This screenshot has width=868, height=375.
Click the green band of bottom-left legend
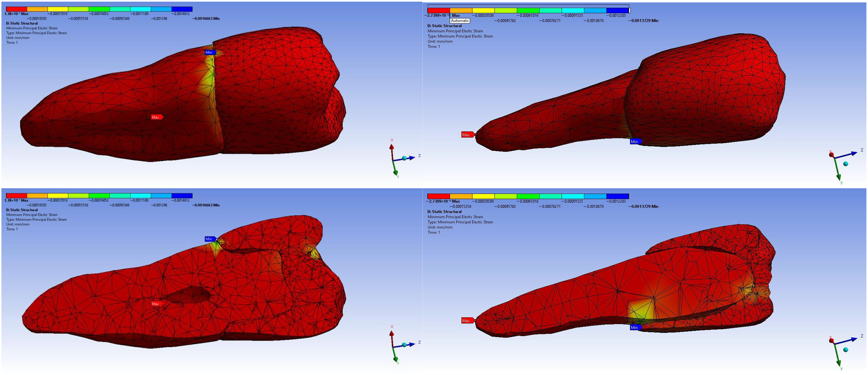[x=99, y=196]
